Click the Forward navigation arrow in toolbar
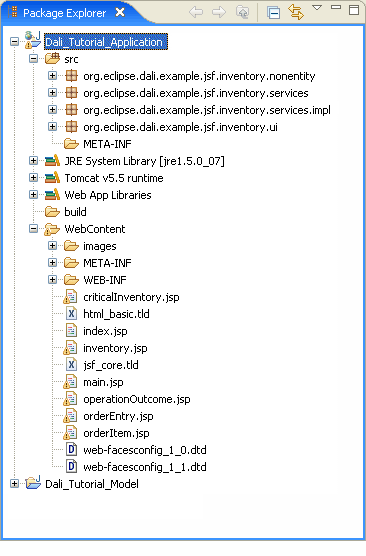The image size is (366, 556). [219, 12]
